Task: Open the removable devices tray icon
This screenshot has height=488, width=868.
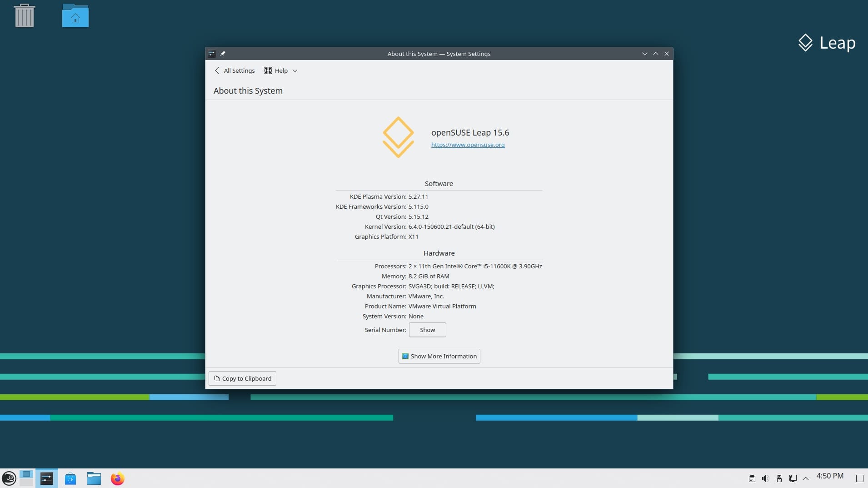Action: (779, 478)
